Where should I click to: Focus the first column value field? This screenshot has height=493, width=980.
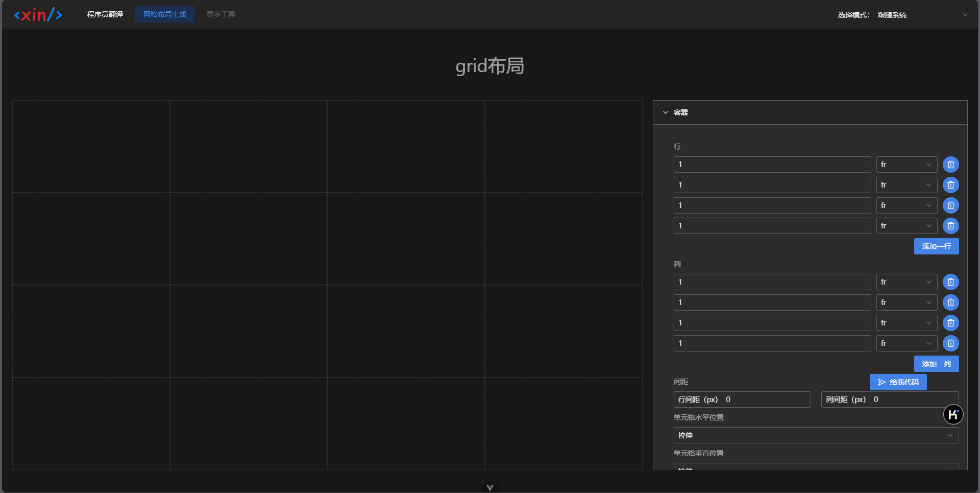click(x=772, y=282)
